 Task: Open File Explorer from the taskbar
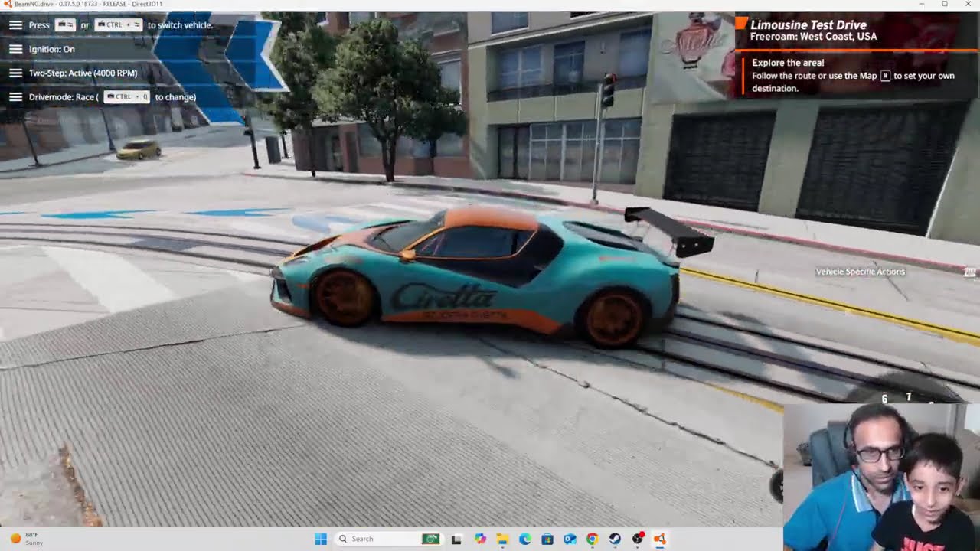coord(502,539)
